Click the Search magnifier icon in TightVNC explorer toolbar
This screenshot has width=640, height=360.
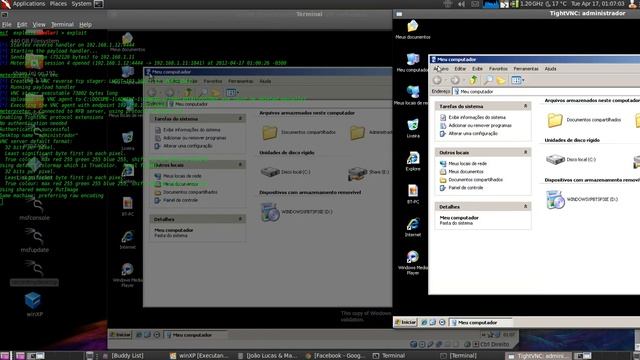488,80
